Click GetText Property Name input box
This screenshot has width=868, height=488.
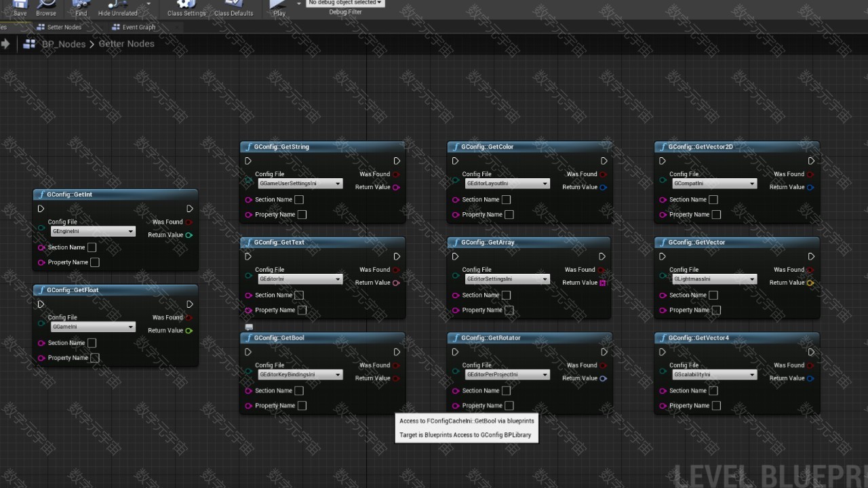coord(302,310)
